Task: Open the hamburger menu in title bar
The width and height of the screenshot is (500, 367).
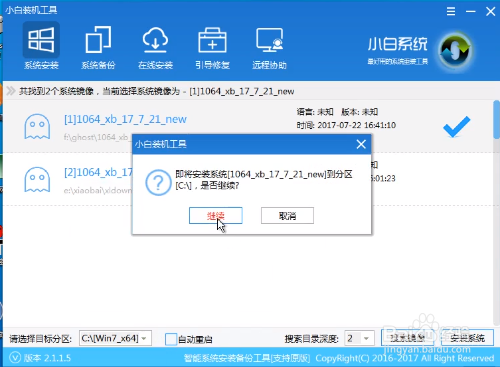Action: pyautogui.click(x=451, y=12)
